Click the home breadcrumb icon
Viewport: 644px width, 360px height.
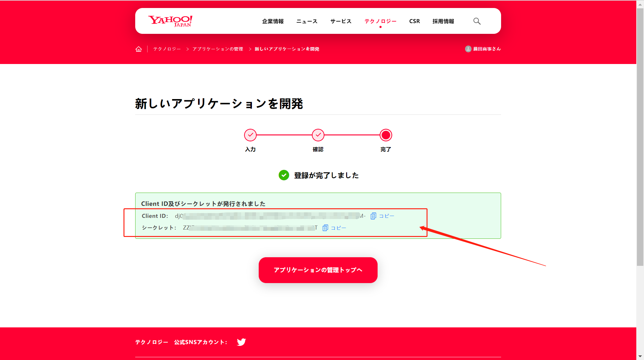tap(139, 49)
